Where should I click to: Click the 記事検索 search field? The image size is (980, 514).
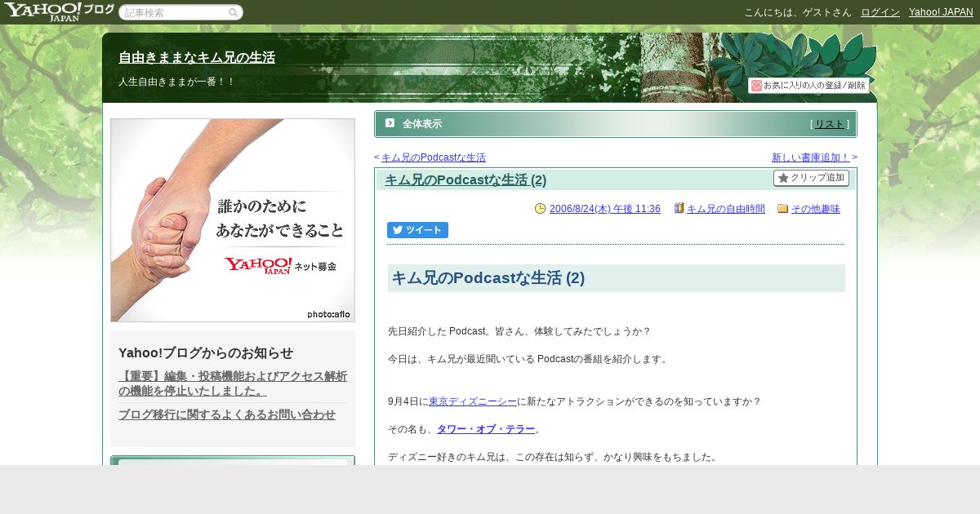pyautogui.click(x=180, y=13)
